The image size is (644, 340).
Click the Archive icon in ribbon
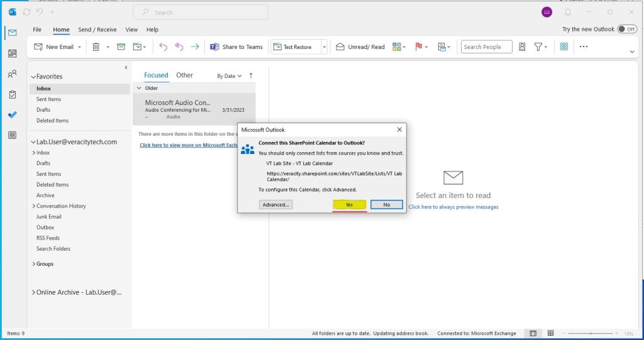(121, 47)
